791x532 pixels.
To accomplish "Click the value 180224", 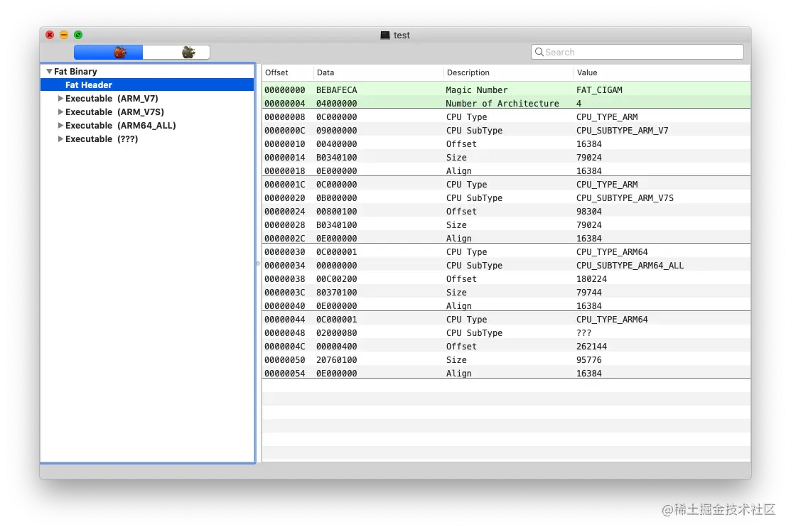I will click(591, 279).
